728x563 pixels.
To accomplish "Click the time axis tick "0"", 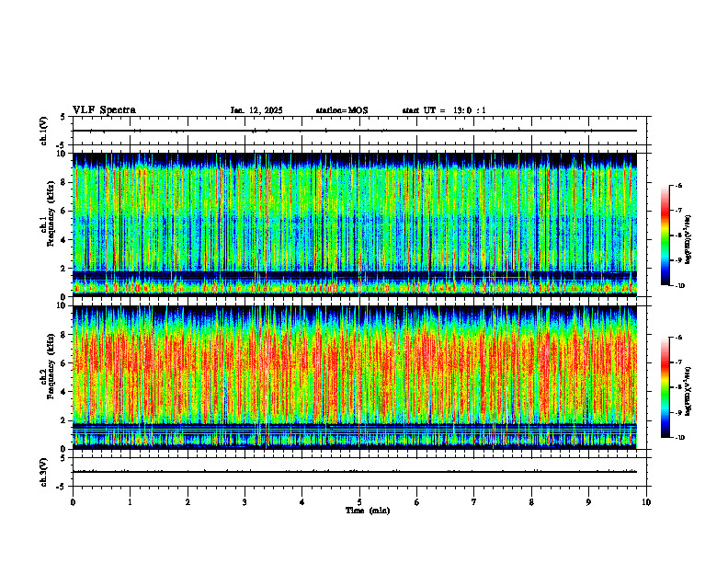I will pyautogui.click(x=73, y=502).
